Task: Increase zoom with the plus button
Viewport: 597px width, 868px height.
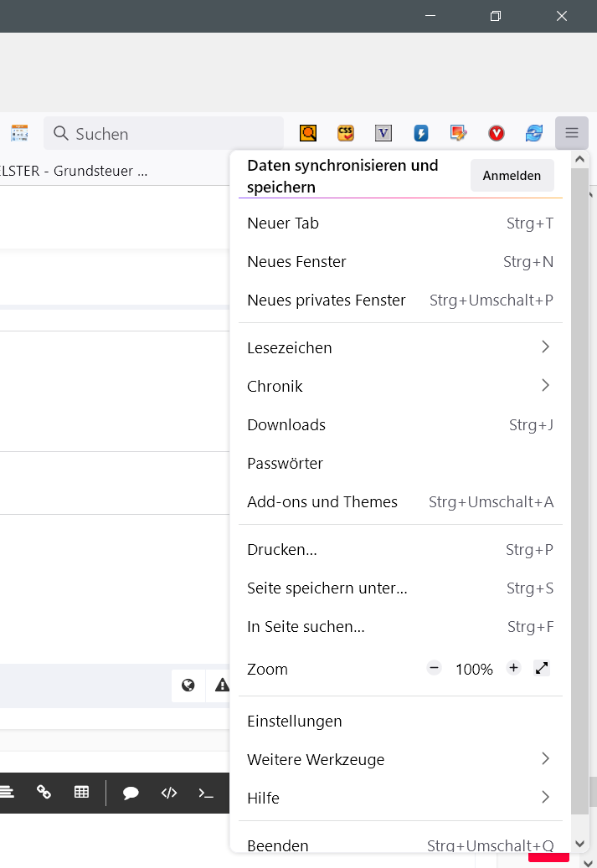Action: click(x=514, y=668)
